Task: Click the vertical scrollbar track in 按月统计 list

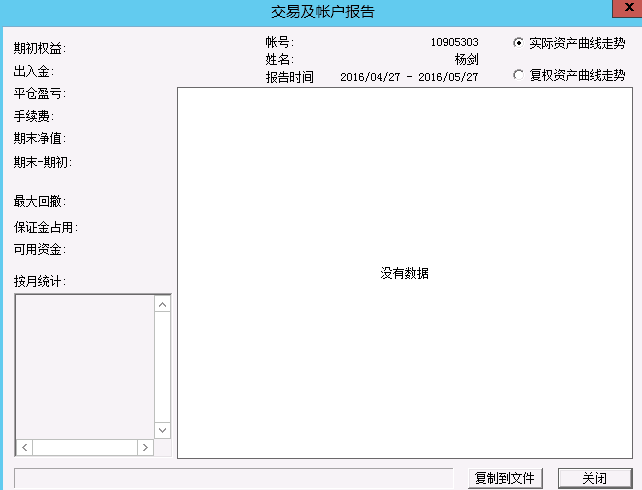Action: click(x=162, y=367)
